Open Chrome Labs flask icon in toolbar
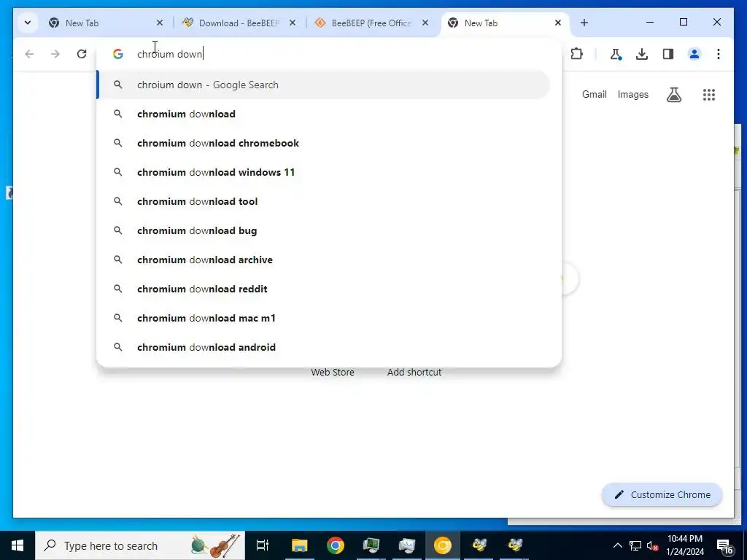The width and height of the screenshot is (747, 560). coord(616,54)
